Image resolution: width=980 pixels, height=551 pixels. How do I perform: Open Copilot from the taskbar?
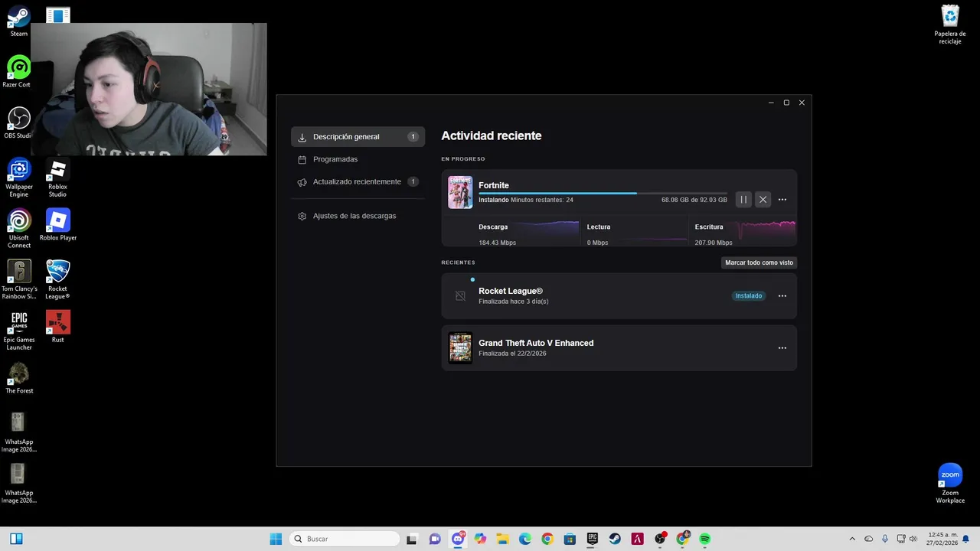(480, 539)
